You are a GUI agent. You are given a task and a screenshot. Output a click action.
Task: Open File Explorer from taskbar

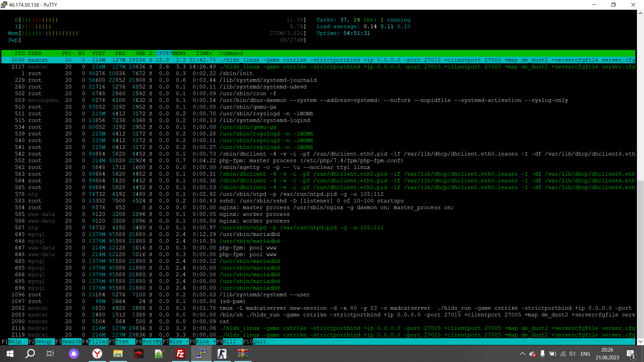point(118,354)
